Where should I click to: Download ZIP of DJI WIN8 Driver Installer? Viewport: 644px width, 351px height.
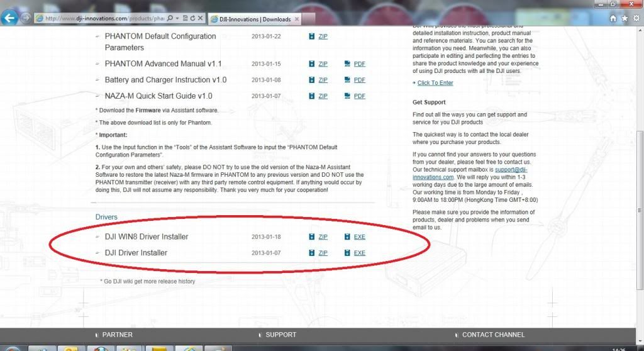(x=323, y=237)
